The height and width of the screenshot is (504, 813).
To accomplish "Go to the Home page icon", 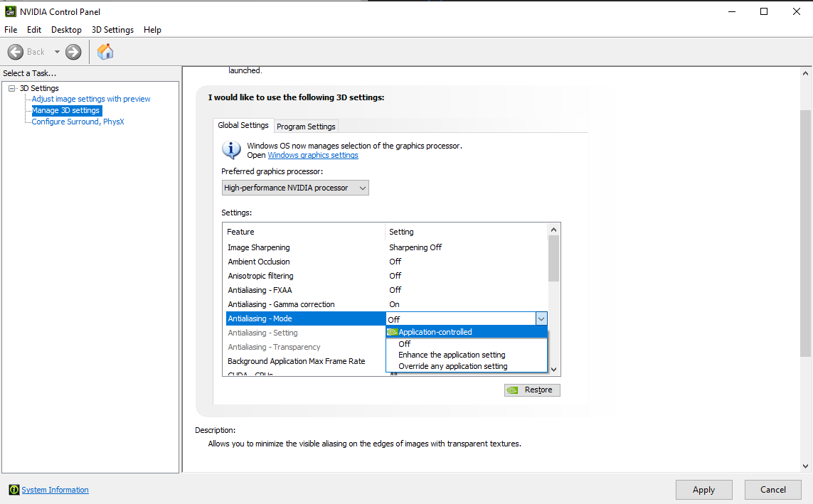I will pyautogui.click(x=105, y=52).
